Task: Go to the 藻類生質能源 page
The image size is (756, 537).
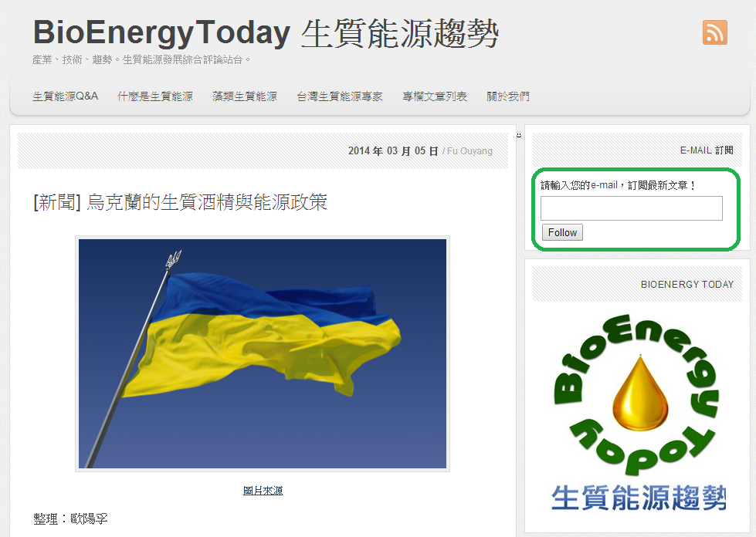Action: coord(245,96)
